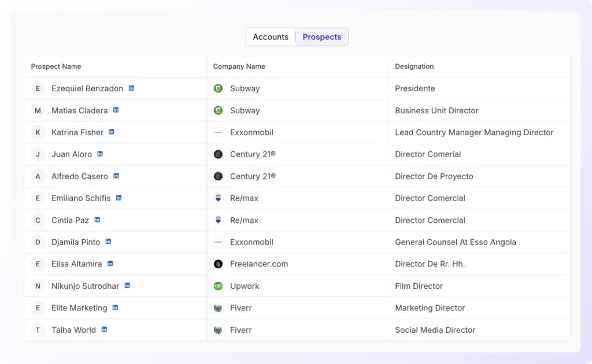The image size is (592, 364).
Task: Open the Alfredo Casero prospect name
Action: pos(80,176)
